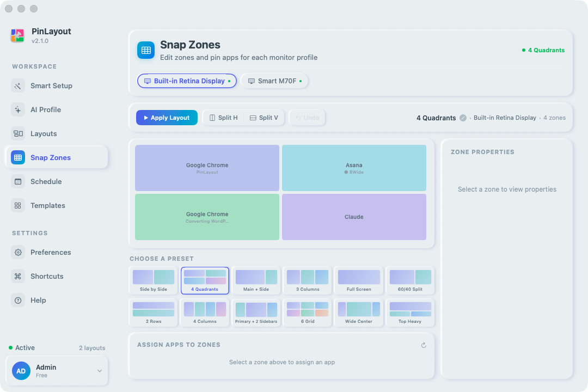The width and height of the screenshot is (588, 392).
Task: Choose the 3 Columns preset thumbnail
Action: pos(308,280)
